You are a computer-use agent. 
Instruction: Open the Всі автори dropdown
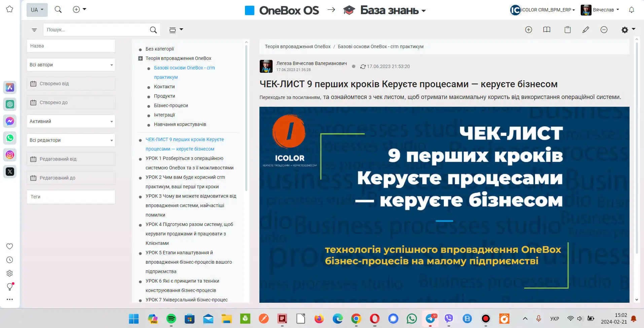pyautogui.click(x=71, y=65)
